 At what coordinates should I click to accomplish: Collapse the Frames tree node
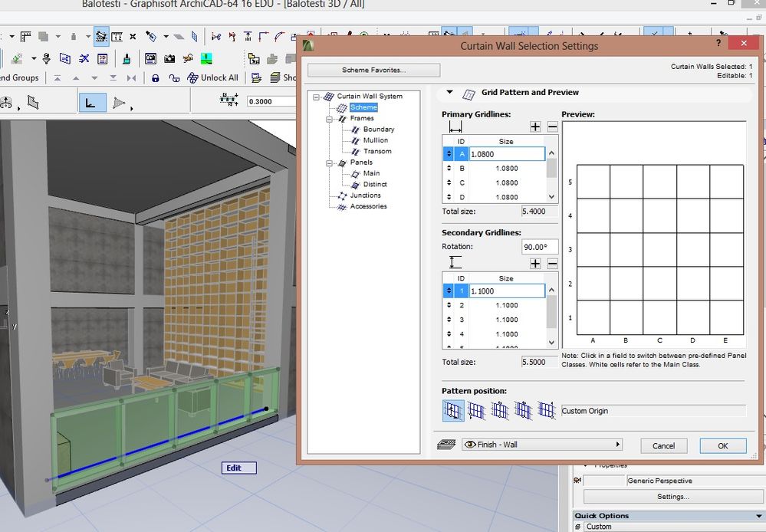(x=330, y=119)
